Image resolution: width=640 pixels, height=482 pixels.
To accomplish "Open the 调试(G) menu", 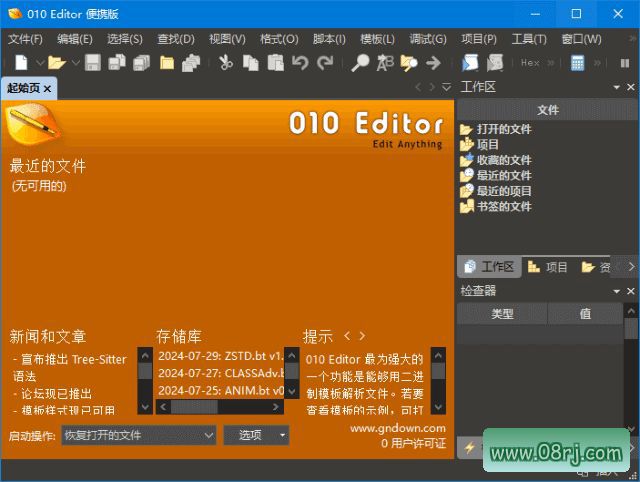I will 428,39.
